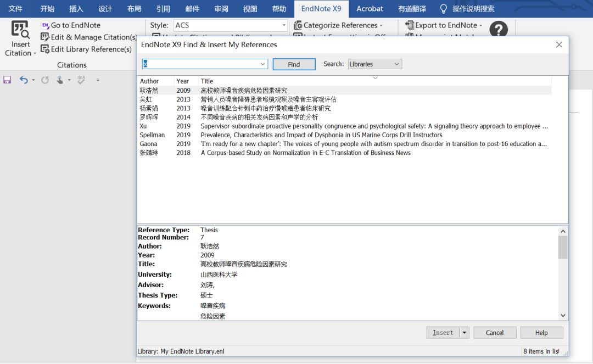Image resolution: width=593 pixels, height=364 pixels.
Task: Click the Help button
Action: pos(541,333)
